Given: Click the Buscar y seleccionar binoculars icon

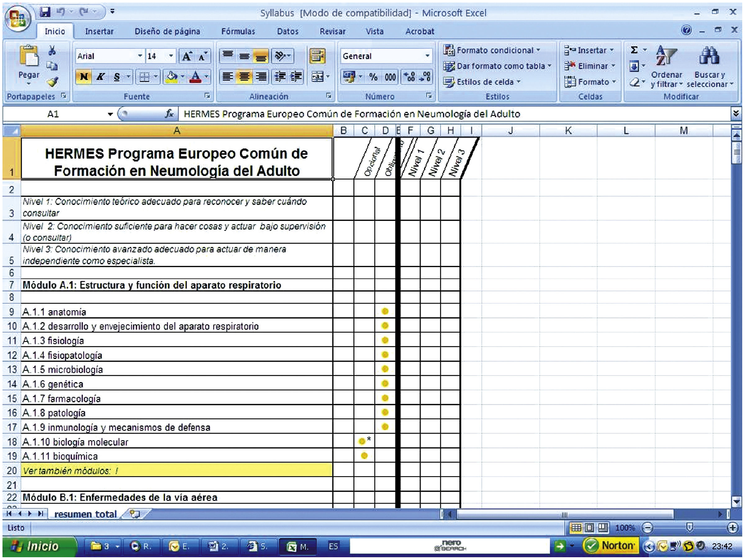Looking at the screenshot, I should [x=709, y=56].
